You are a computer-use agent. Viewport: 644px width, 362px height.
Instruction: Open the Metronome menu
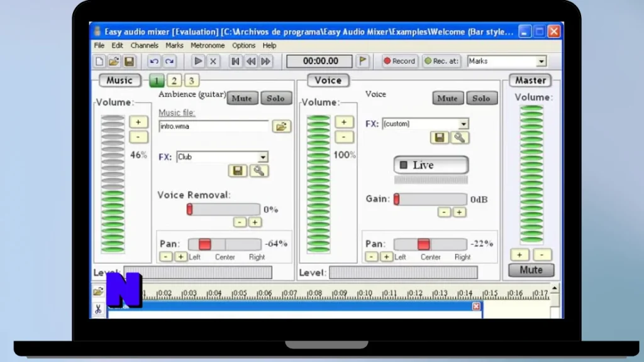point(208,45)
